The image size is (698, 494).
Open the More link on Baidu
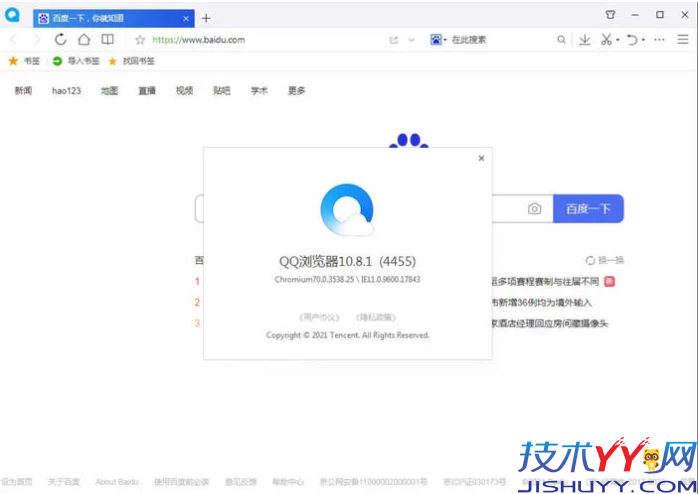(296, 91)
